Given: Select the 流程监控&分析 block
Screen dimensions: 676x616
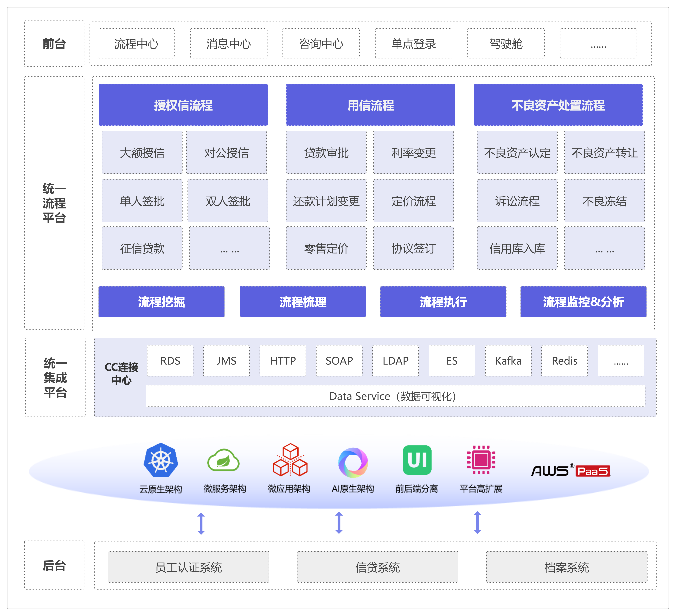Looking at the screenshot, I should [x=583, y=301].
